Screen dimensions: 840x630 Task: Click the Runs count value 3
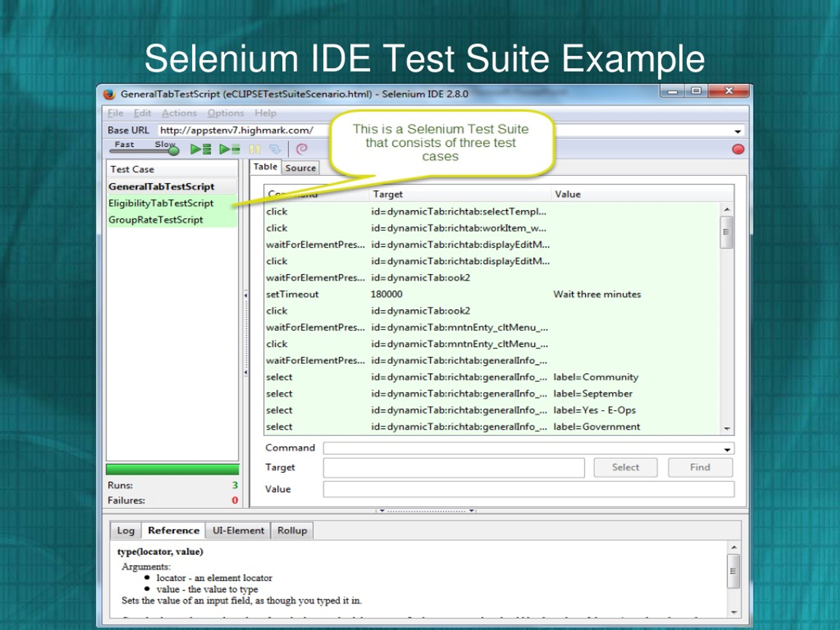pyautogui.click(x=235, y=485)
